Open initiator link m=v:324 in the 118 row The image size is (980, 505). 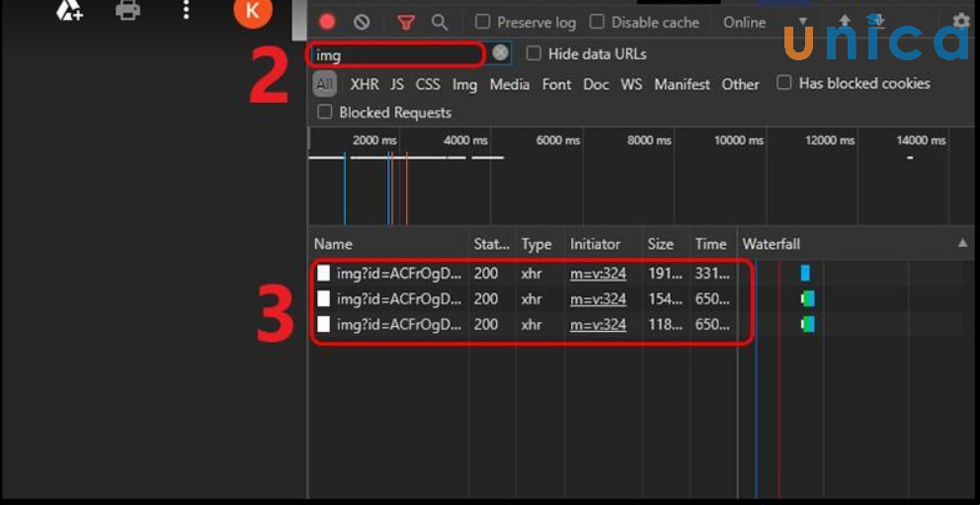point(598,325)
